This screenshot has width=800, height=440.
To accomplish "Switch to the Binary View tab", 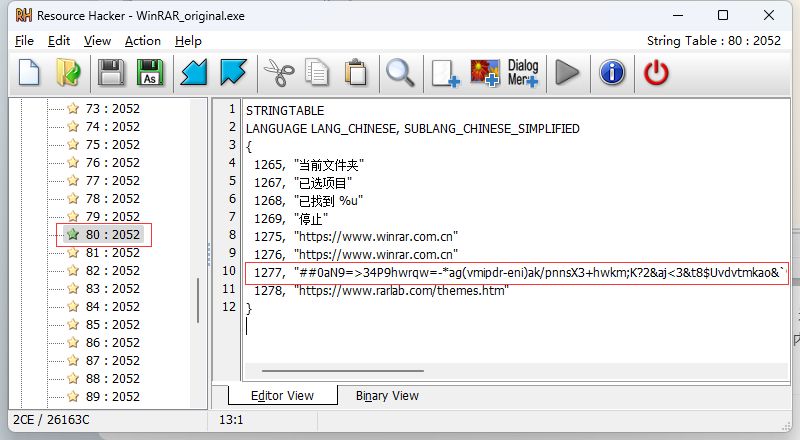I will tap(387, 395).
